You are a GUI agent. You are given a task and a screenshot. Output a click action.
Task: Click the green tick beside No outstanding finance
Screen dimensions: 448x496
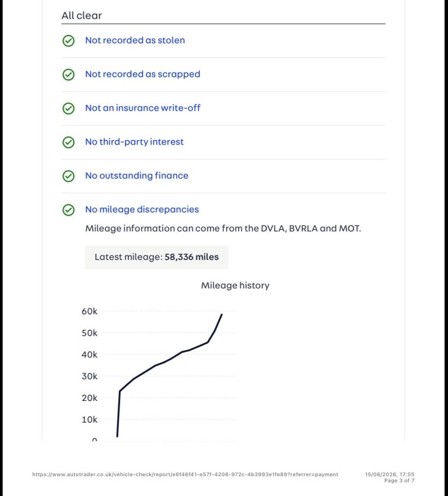(68, 176)
